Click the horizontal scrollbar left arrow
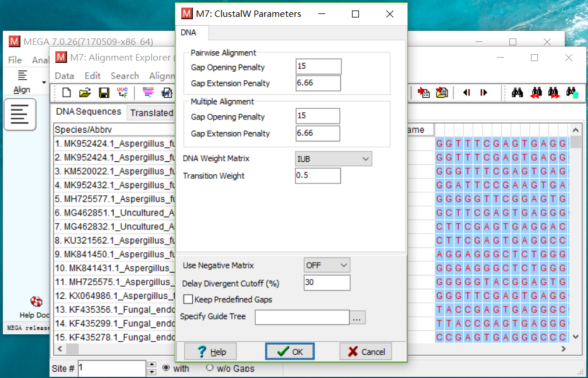The width and height of the screenshot is (588, 378). (60, 349)
